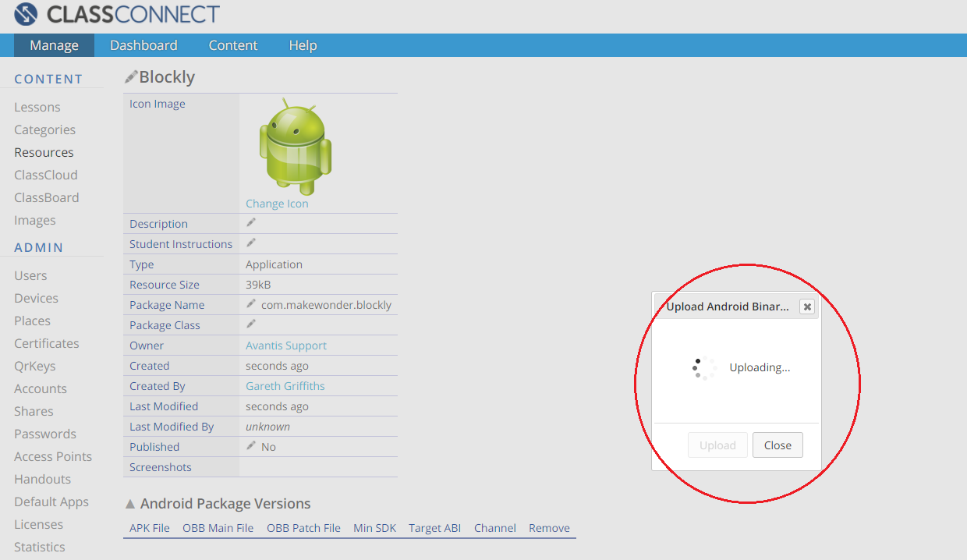The width and height of the screenshot is (967, 560).
Task: Open Shares under Admin
Action: pyautogui.click(x=34, y=412)
